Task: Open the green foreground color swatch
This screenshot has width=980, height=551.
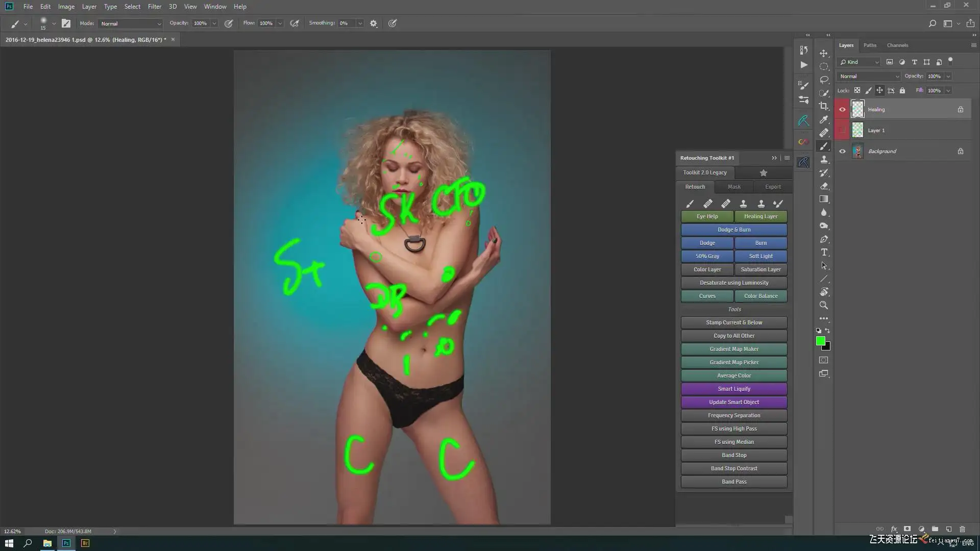Action: (820, 341)
